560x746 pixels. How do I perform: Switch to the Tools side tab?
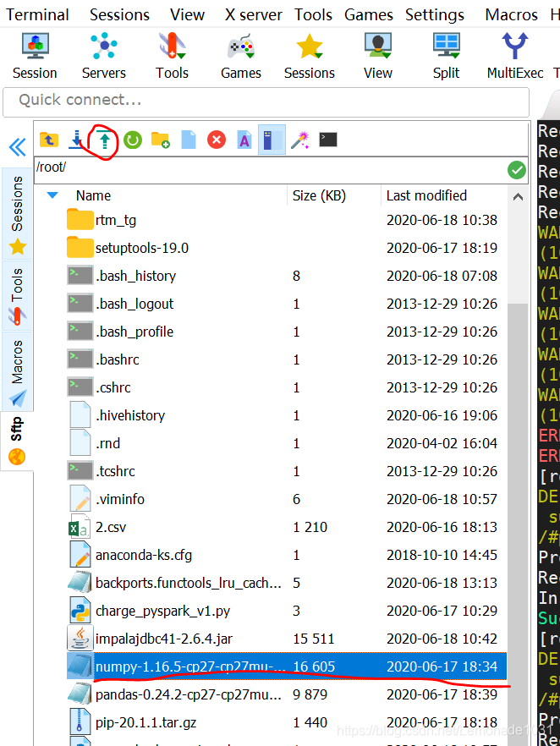[x=18, y=295]
